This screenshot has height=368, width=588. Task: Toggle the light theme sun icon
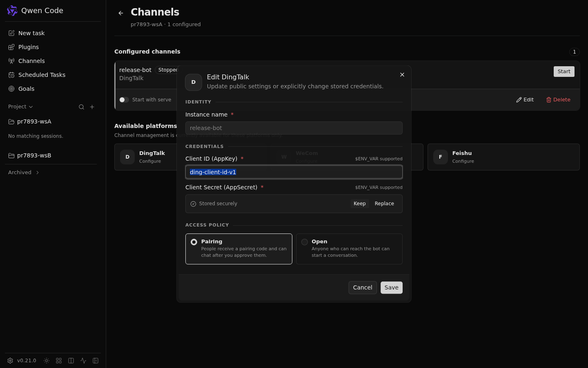coord(47,361)
